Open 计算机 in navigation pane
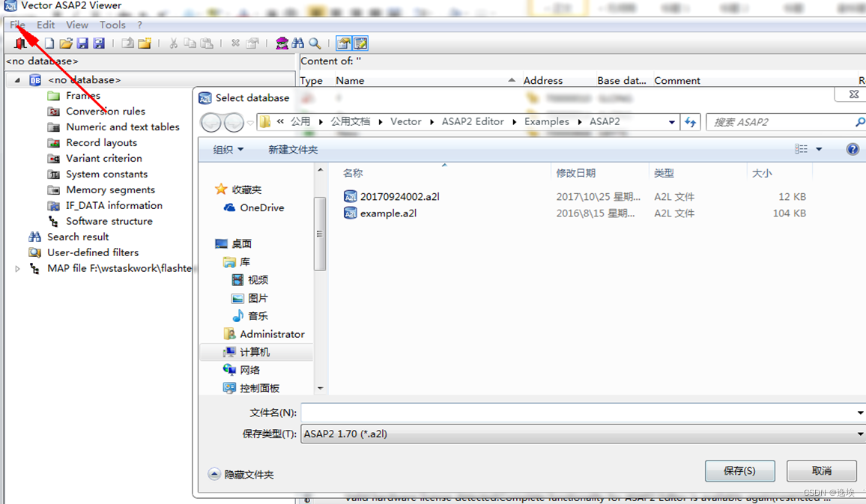866x504 pixels. coord(246,352)
